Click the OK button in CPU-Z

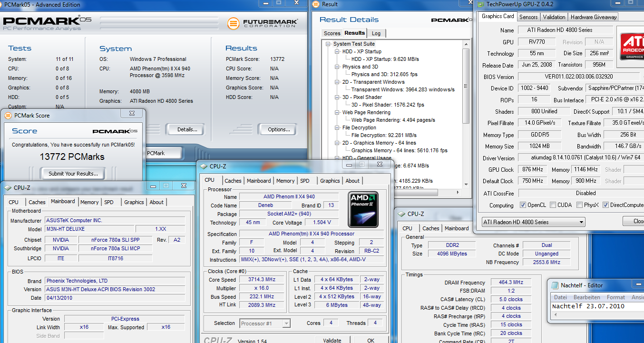pos(371,340)
